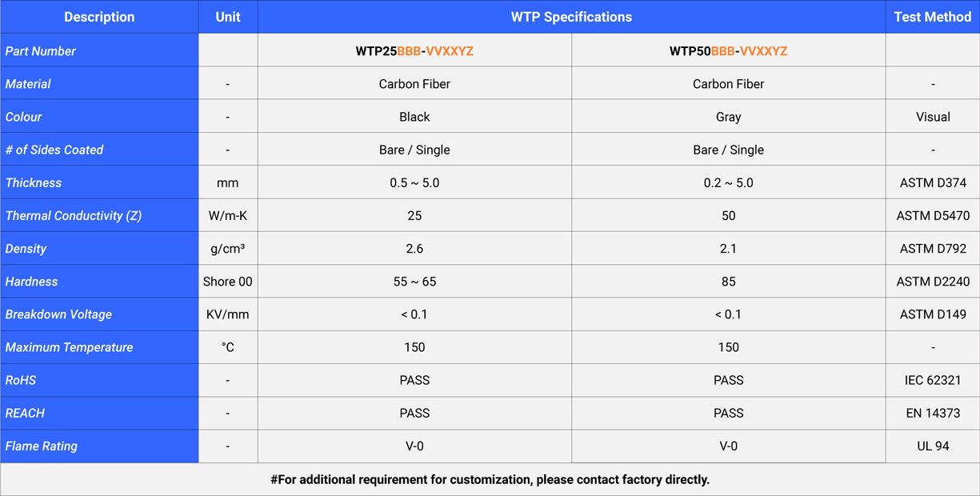Click the ASTM D5470 test method cell
The width and height of the screenshot is (980, 496).
coord(933,216)
